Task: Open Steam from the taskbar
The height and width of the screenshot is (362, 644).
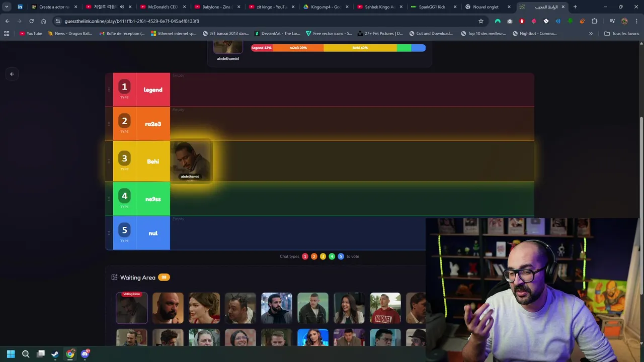Action: point(55,354)
